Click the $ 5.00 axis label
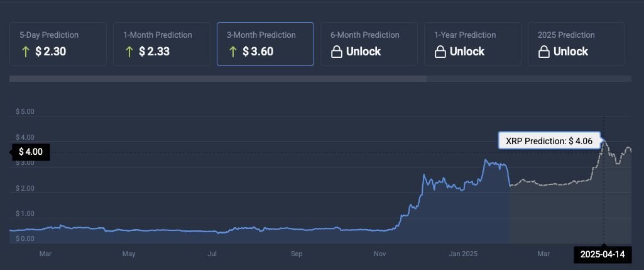This screenshot has height=270, width=644. pos(25,111)
